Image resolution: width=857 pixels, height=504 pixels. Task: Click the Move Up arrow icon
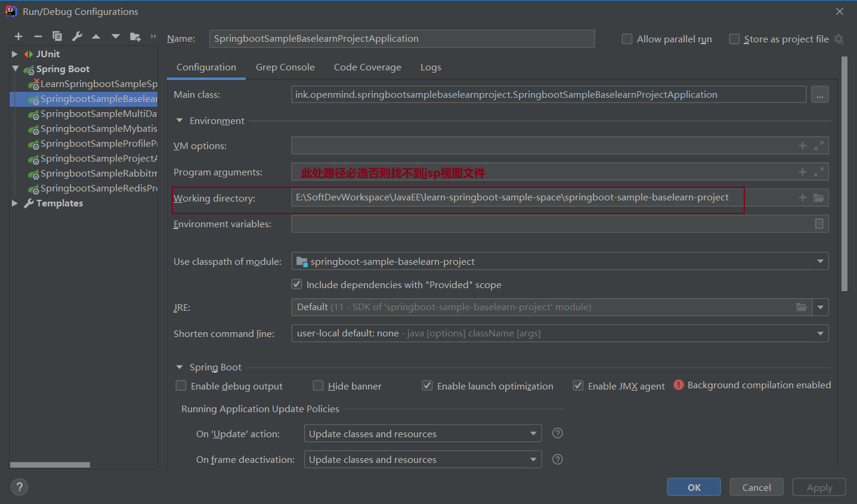tap(96, 37)
